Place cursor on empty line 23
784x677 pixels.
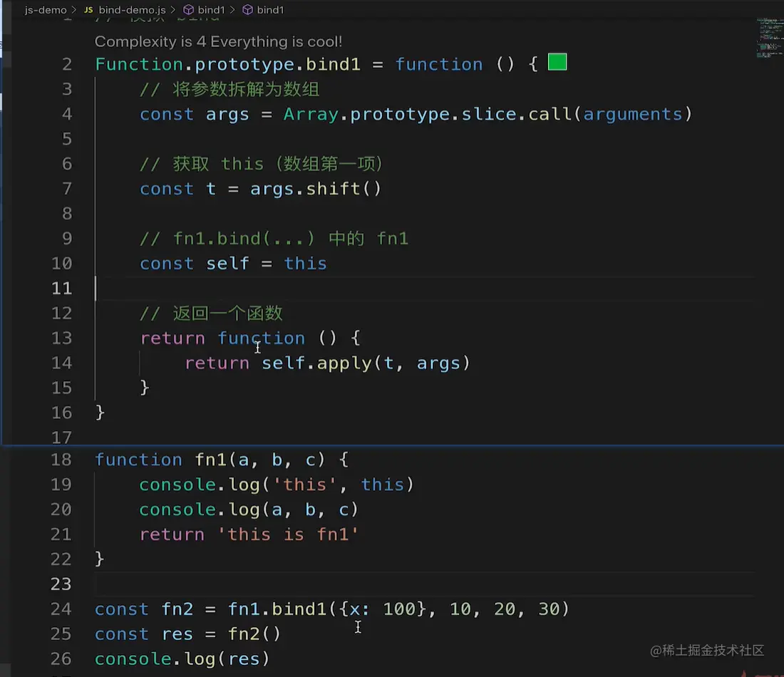[x=425, y=584]
